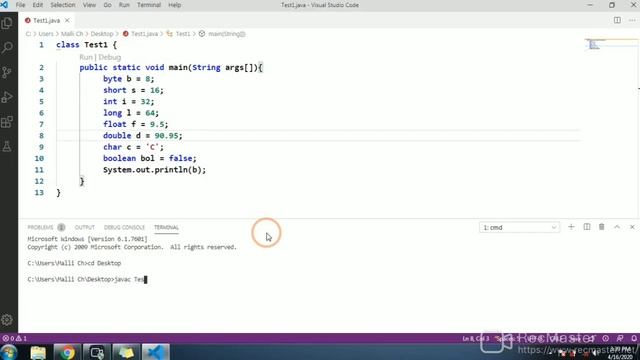Switch to the Output panel tab
640x360 pixels.
coord(84,227)
